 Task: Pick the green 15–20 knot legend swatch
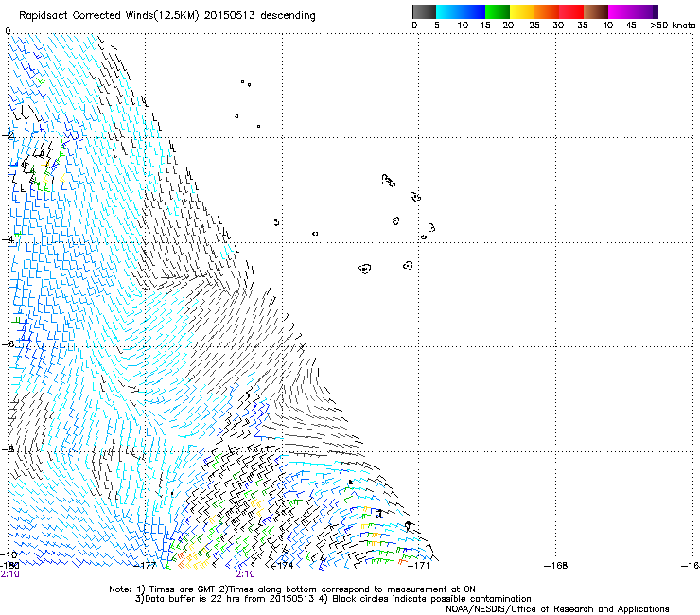coord(498,11)
